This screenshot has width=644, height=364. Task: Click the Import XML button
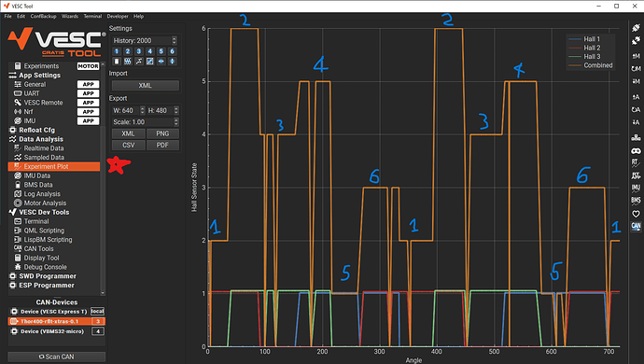click(x=146, y=86)
